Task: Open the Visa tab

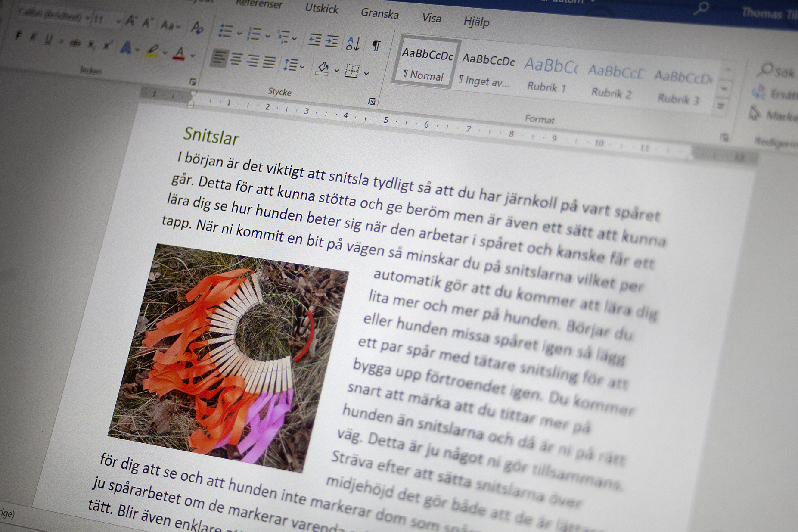Action: 432,18
